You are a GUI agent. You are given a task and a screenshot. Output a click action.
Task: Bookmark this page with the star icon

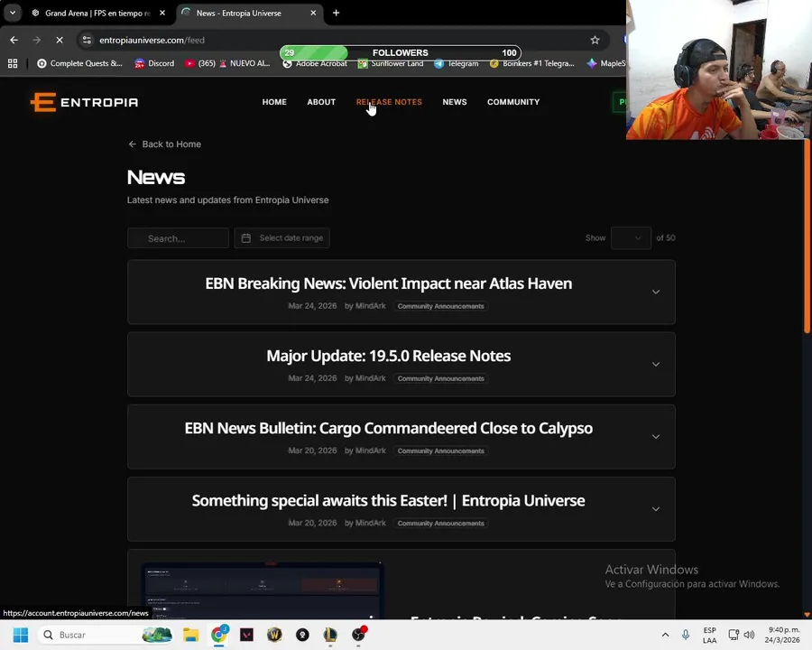pos(595,40)
